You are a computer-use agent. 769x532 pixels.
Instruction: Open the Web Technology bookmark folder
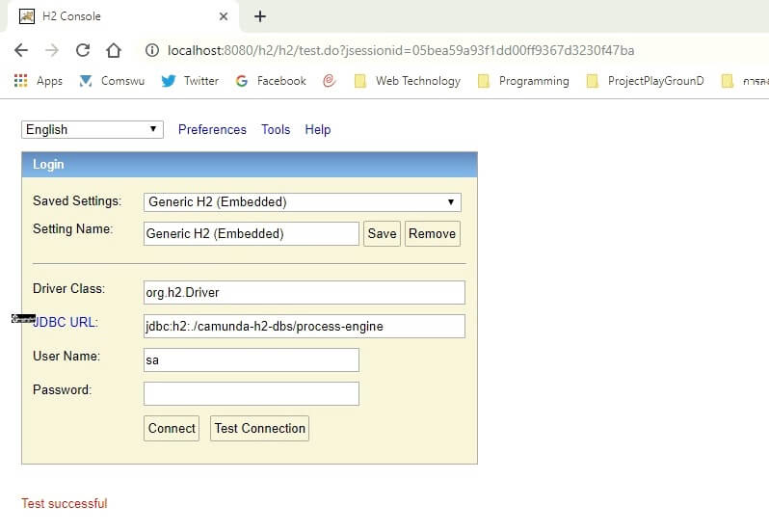407,81
